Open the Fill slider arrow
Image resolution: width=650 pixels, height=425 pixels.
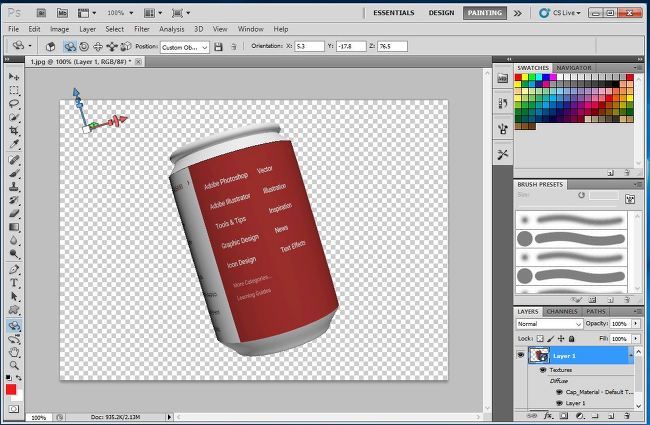(x=636, y=339)
